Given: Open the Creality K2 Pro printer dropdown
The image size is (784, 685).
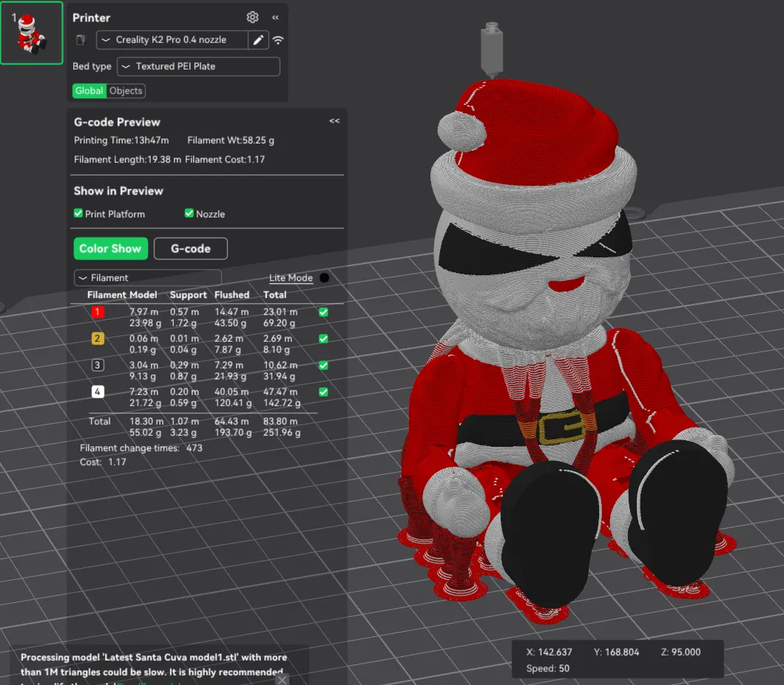Looking at the screenshot, I should [x=172, y=40].
